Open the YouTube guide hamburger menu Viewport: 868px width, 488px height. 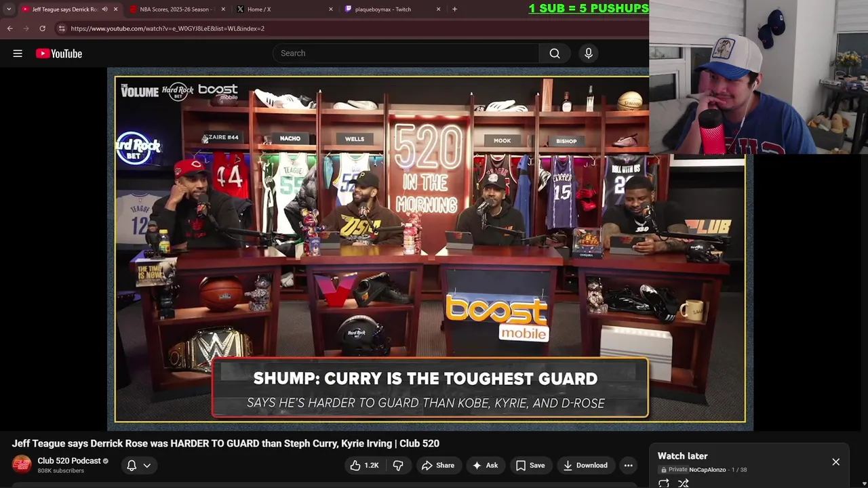click(18, 54)
